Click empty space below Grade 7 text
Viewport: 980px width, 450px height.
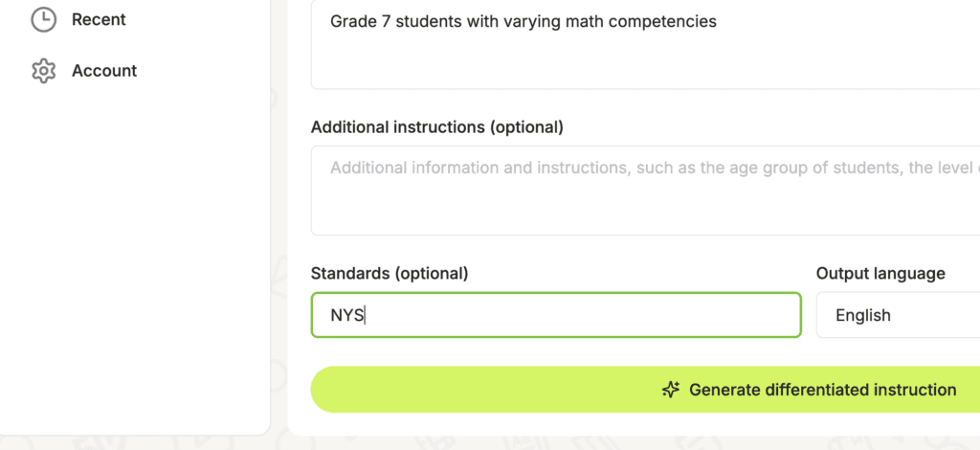[646, 62]
